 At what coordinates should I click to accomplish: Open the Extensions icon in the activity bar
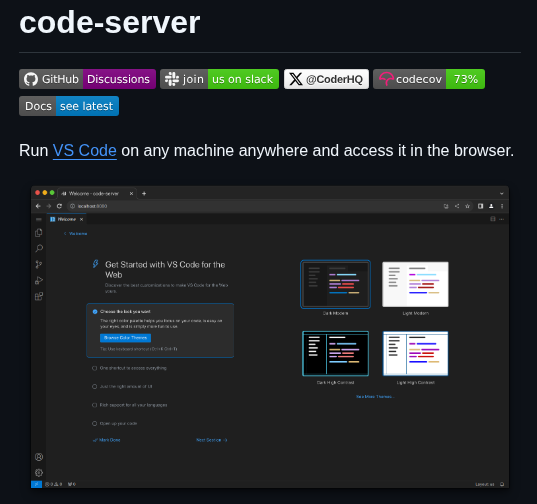[x=39, y=296]
